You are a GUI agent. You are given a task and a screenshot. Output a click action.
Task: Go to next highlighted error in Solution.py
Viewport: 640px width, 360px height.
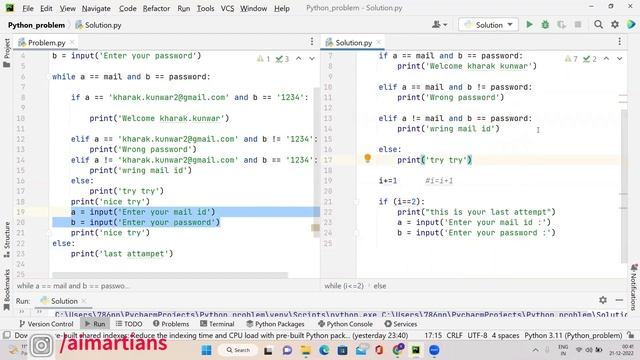point(620,59)
